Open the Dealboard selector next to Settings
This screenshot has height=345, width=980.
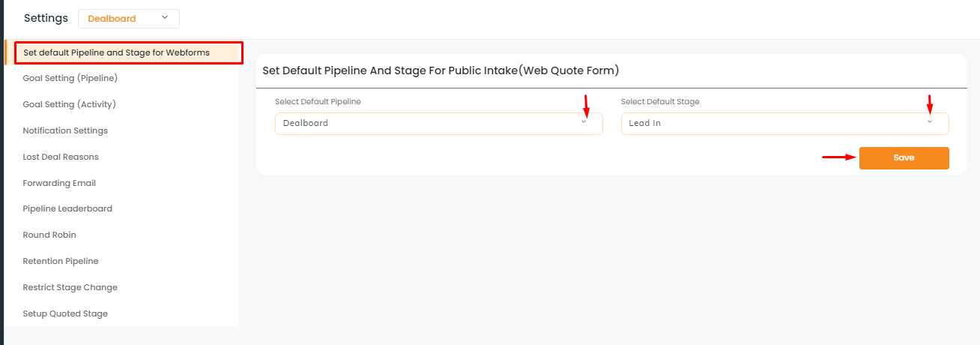[x=129, y=19]
